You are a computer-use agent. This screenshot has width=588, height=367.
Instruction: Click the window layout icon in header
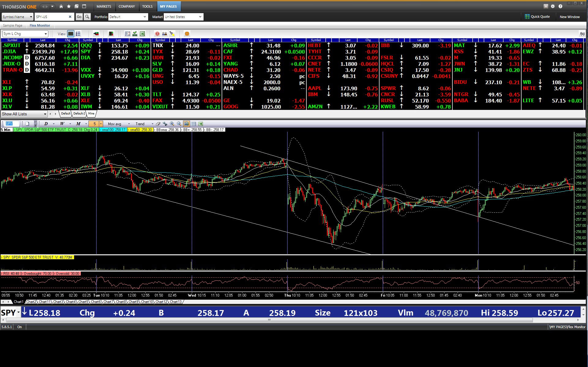84,6
